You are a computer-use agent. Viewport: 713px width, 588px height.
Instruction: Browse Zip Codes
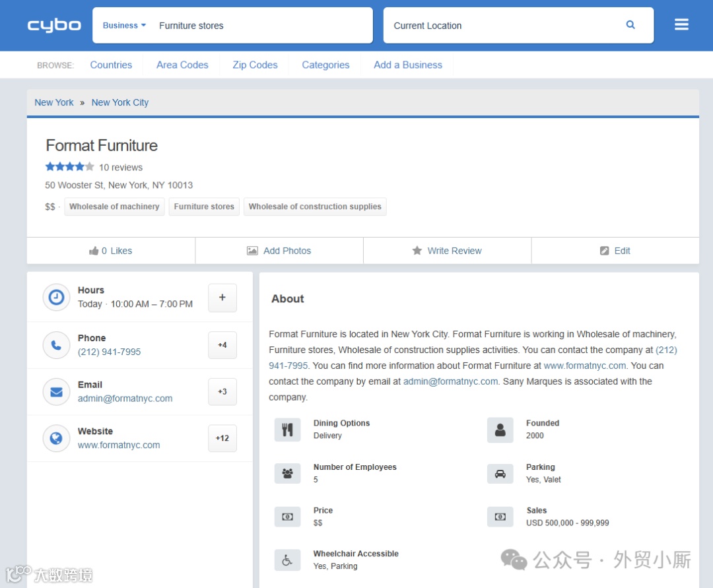[255, 65]
